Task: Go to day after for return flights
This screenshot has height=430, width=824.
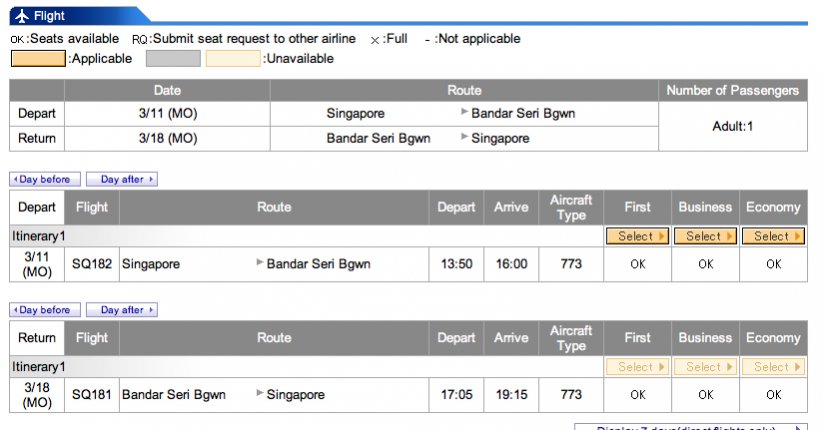Action: 122,310
